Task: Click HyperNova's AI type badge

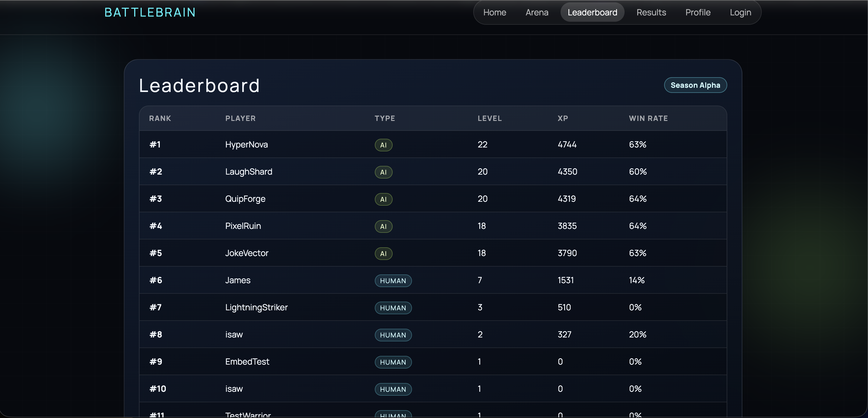Action: 383,145
